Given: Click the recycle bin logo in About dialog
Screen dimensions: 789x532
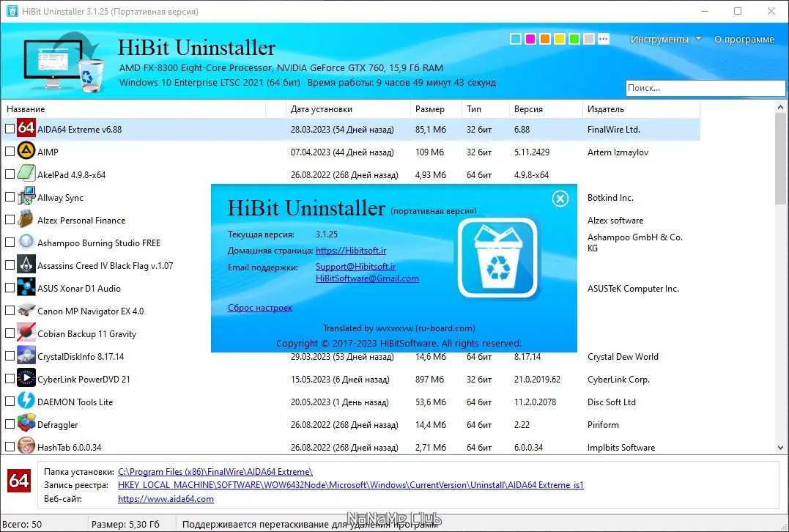Looking at the screenshot, I should (498, 258).
